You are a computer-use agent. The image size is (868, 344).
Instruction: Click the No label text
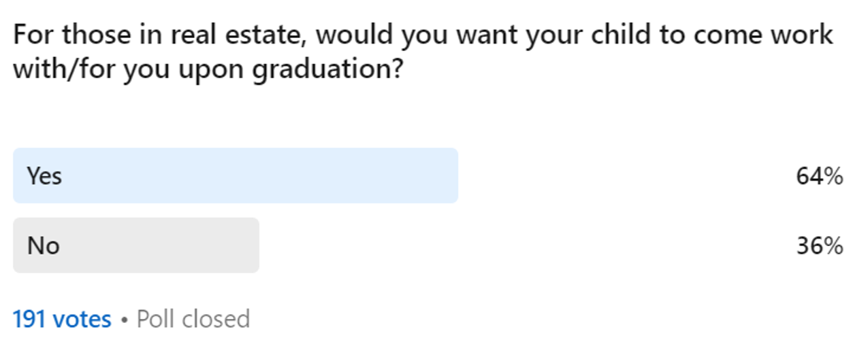tap(43, 245)
